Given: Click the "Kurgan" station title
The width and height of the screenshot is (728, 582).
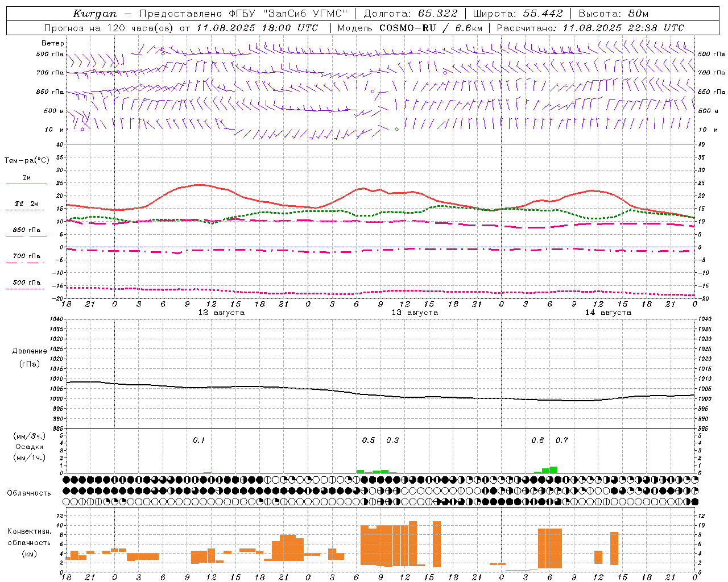Looking at the screenshot, I should pos(95,14).
